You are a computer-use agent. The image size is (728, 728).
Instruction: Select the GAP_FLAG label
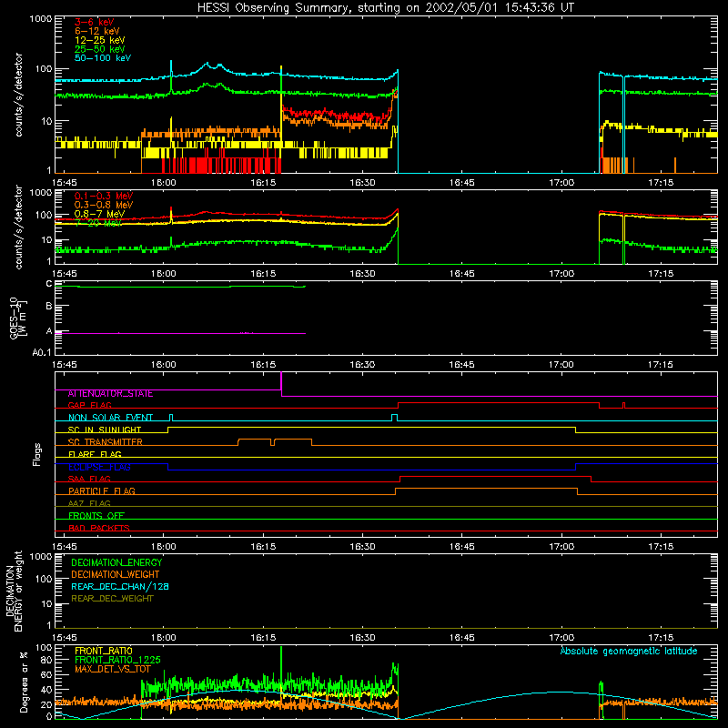89,405
